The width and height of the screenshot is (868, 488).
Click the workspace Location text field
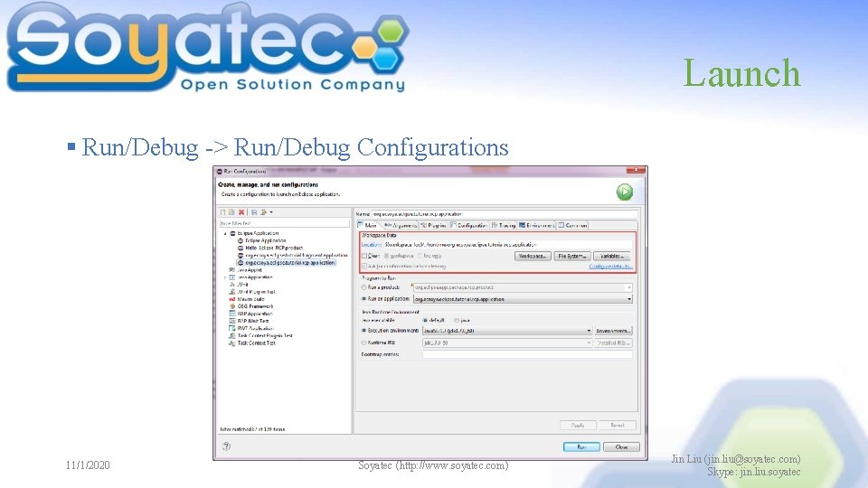coord(507,245)
